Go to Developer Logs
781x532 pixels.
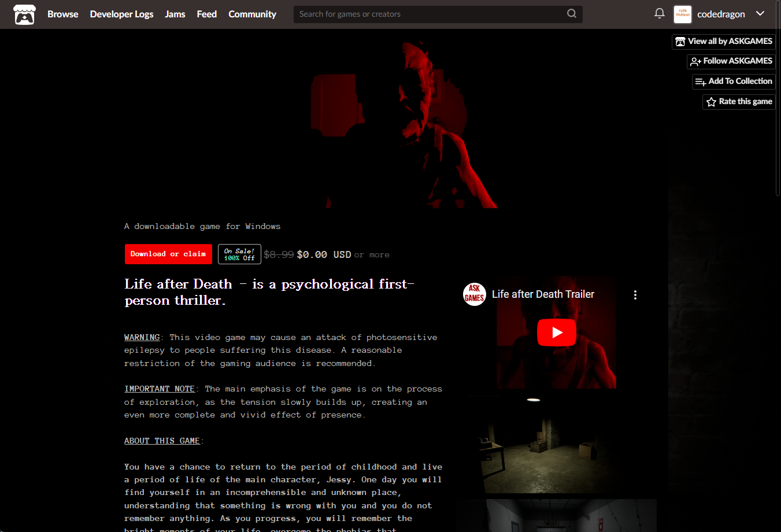click(121, 14)
